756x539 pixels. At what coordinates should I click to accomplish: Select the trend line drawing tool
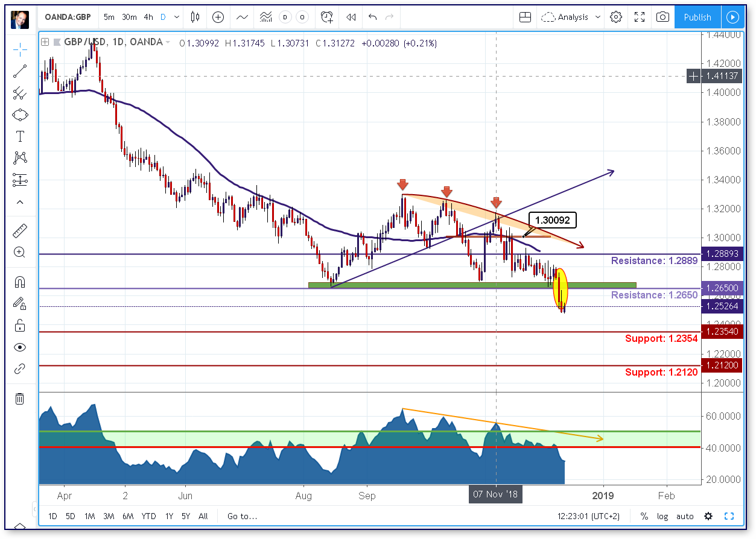[x=20, y=71]
